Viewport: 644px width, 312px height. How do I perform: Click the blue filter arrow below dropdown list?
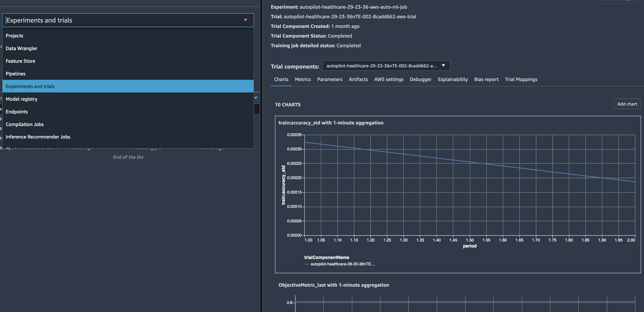click(x=256, y=98)
